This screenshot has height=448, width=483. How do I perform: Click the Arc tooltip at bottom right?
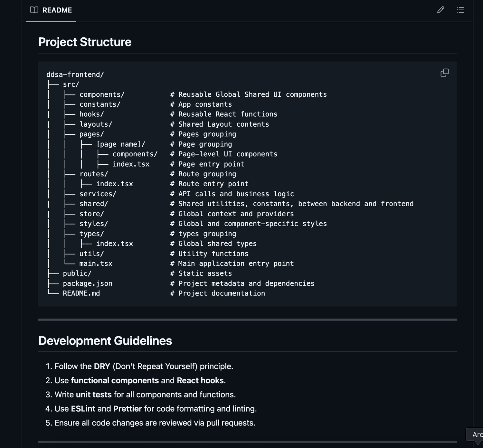click(x=477, y=434)
